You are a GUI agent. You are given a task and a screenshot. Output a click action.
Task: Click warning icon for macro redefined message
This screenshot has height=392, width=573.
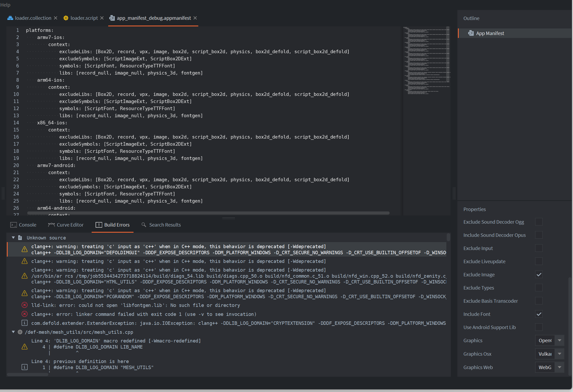click(x=24, y=347)
